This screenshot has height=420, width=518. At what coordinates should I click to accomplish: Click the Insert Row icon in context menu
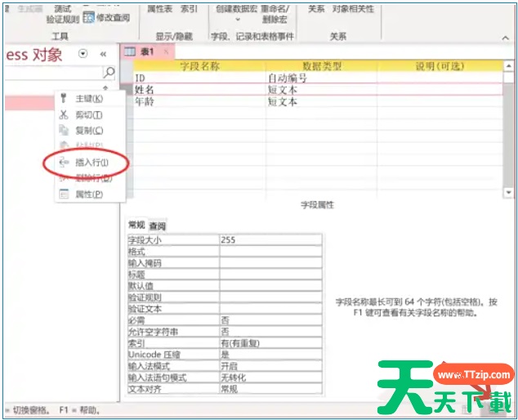point(64,163)
